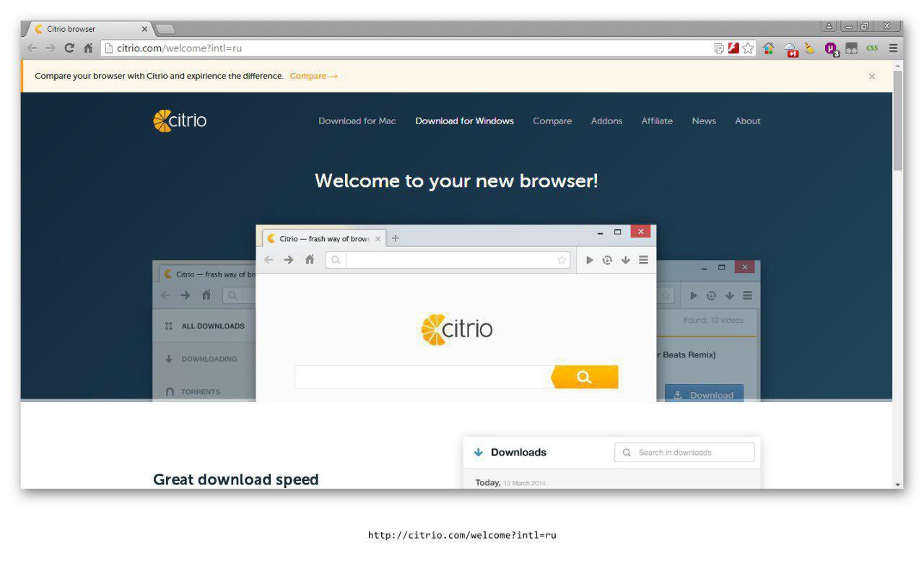Click the Found: 10 videos text

coord(713,320)
